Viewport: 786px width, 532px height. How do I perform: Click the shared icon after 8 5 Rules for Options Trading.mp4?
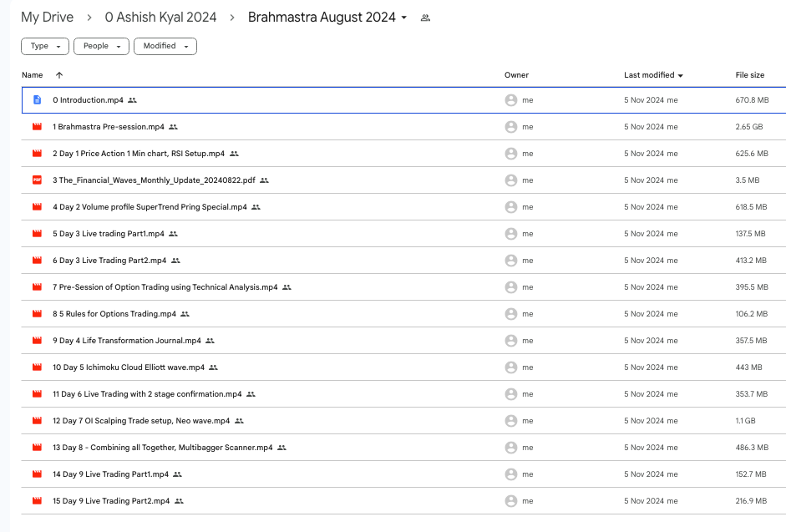click(x=185, y=314)
